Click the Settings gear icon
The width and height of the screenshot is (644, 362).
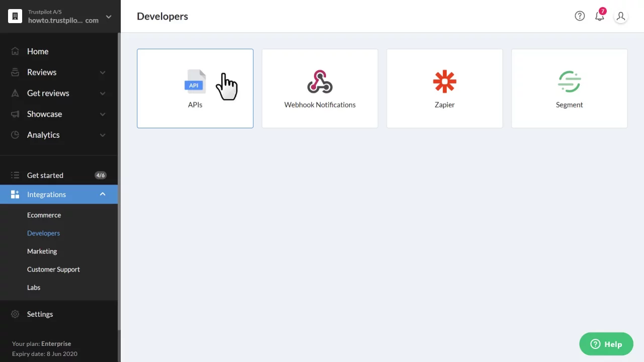[15, 314]
